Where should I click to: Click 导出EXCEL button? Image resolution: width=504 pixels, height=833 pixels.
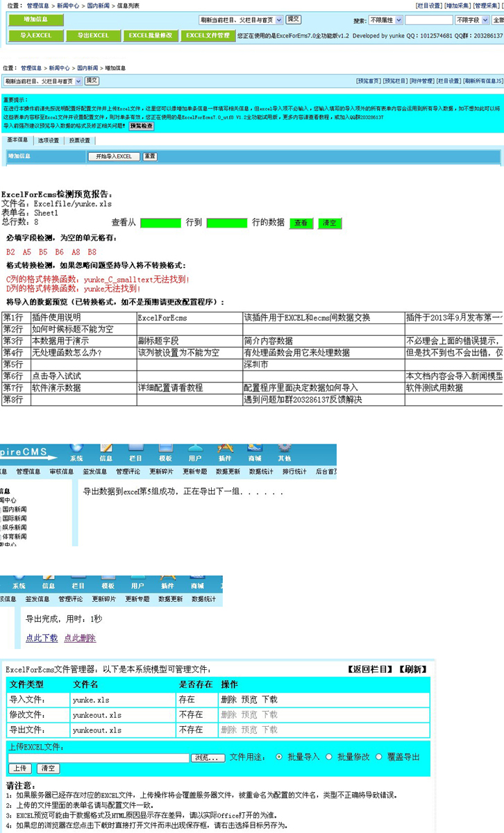(93, 35)
